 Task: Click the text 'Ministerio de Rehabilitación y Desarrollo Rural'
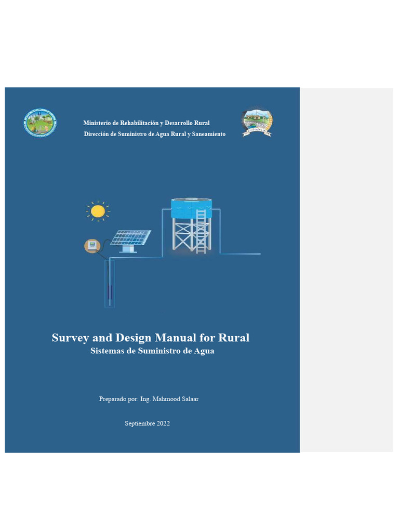(x=146, y=123)
